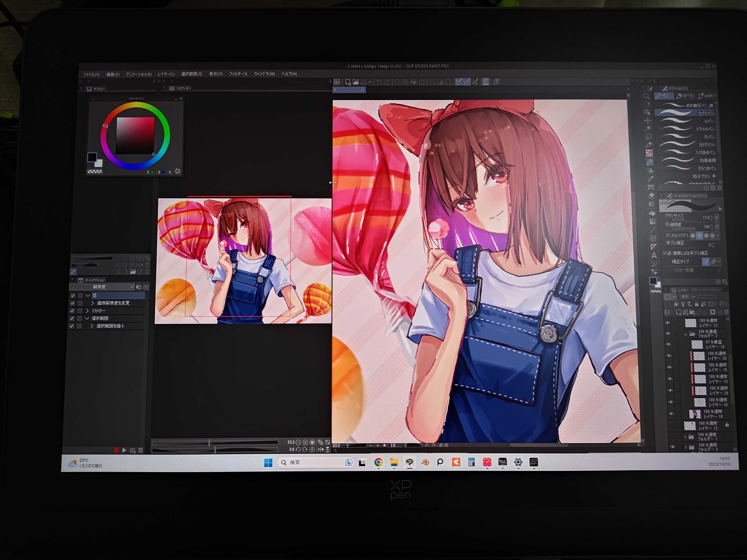Click the navigator zoom-in icon
The width and height of the screenshot is (747, 560).
click(x=305, y=442)
